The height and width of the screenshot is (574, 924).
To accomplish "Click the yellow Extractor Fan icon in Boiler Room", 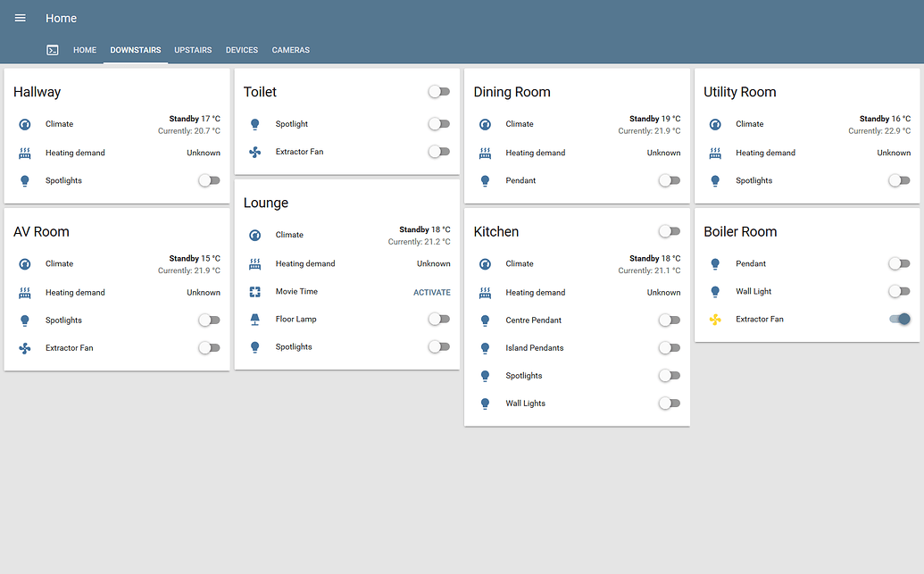I will click(x=714, y=319).
